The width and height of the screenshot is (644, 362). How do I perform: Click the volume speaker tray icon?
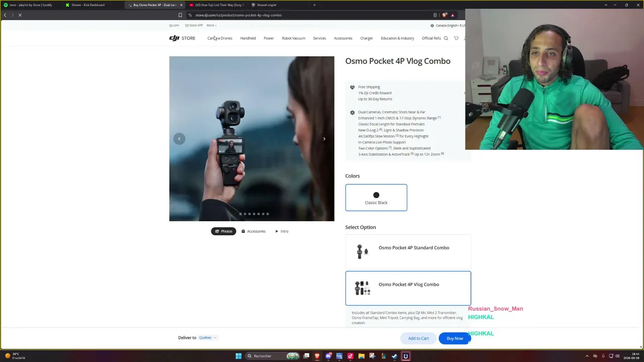618,356
